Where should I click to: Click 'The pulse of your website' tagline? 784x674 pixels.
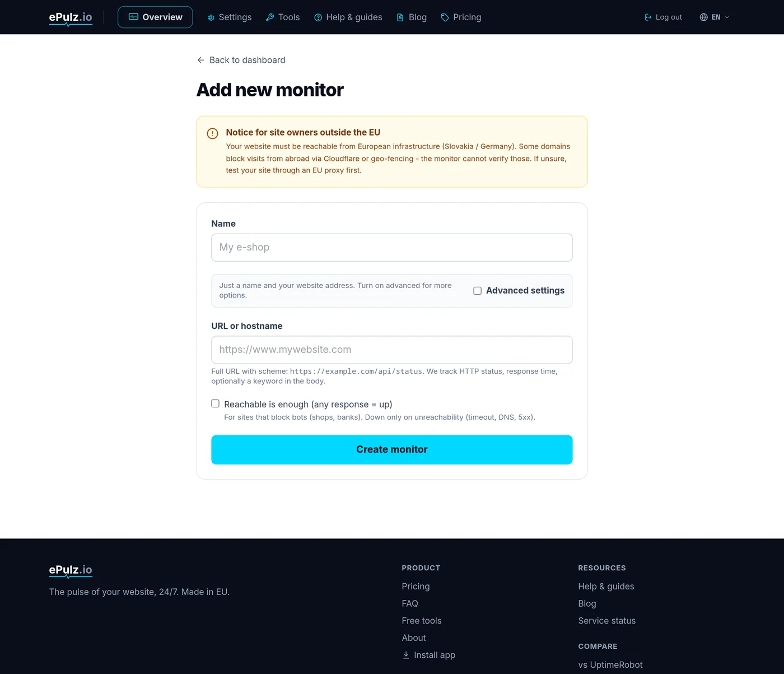(x=139, y=592)
